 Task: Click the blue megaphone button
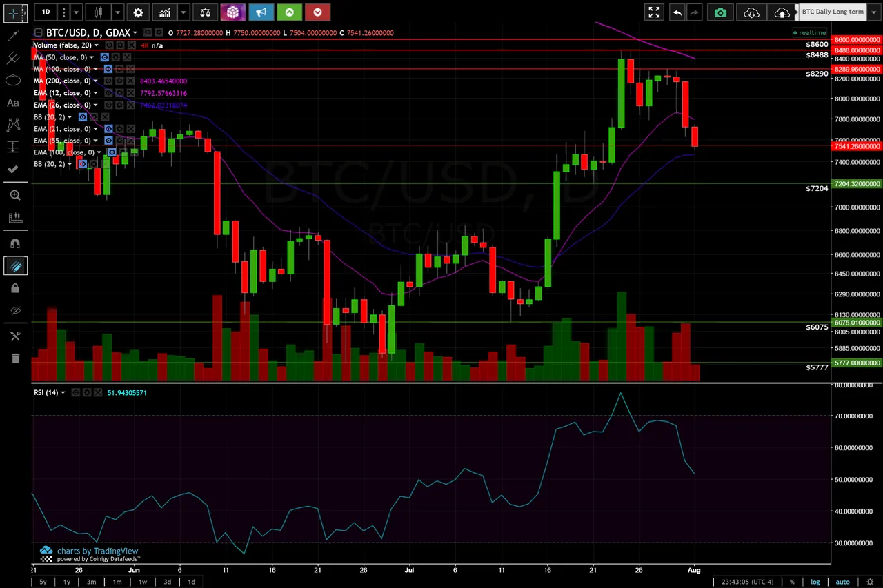pyautogui.click(x=261, y=12)
